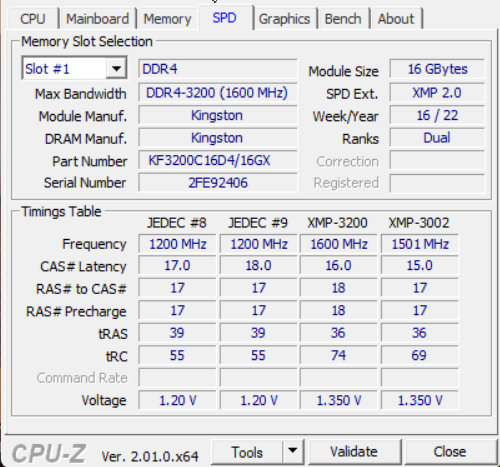Open the CPU tab
The width and height of the screenshot is (500, 467).
[33, 19]
